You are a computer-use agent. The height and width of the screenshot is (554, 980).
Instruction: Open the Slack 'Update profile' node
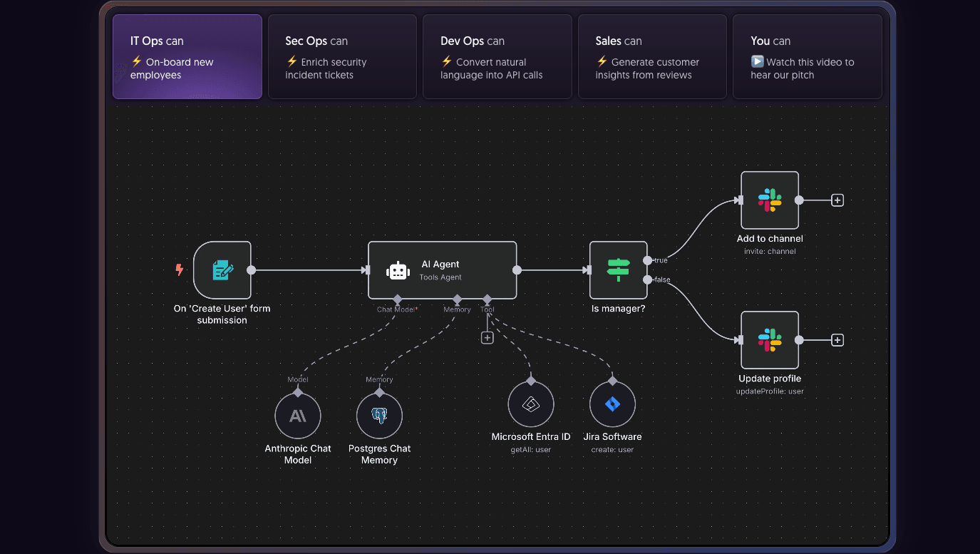pyautogui.click(x=770, y=340)
